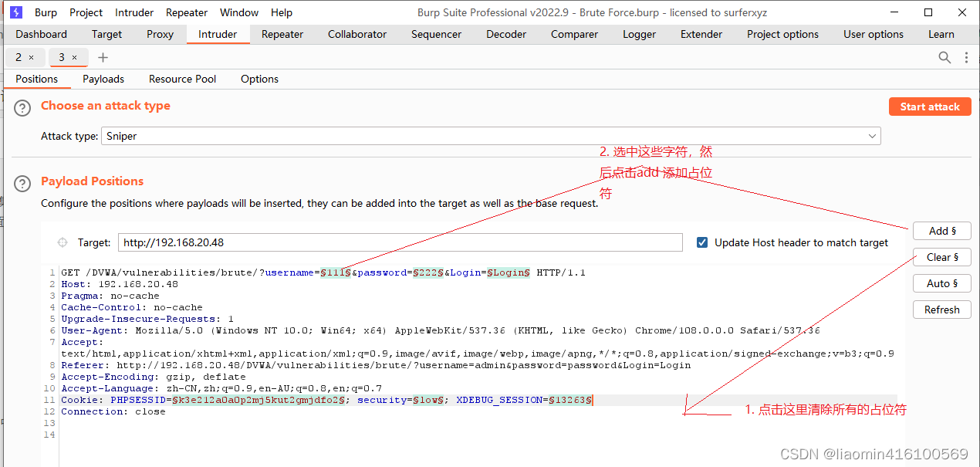Select the Intruder main tab
Image resolution: width=980 pixels, height=467 pixels.
[x=218, y=34]
